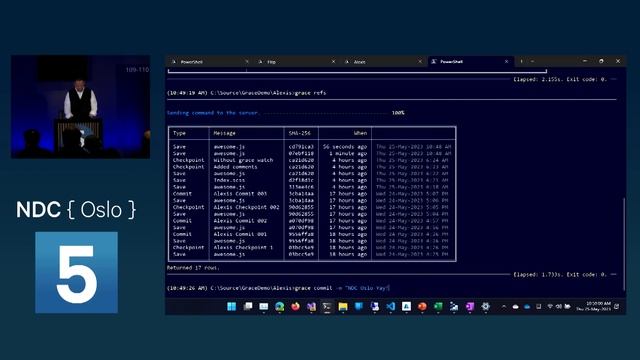Open the Azure app taskbar icon
The image size is (640, 360).
tap(406, 307)
